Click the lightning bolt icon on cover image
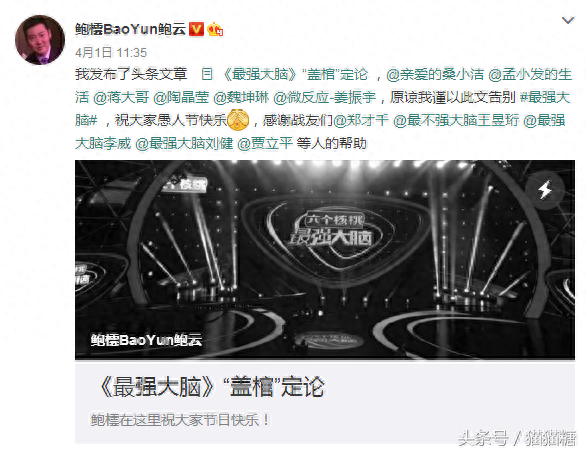This screenshot has width=587, height=453. pyautogui.click(x=545, y=190)
